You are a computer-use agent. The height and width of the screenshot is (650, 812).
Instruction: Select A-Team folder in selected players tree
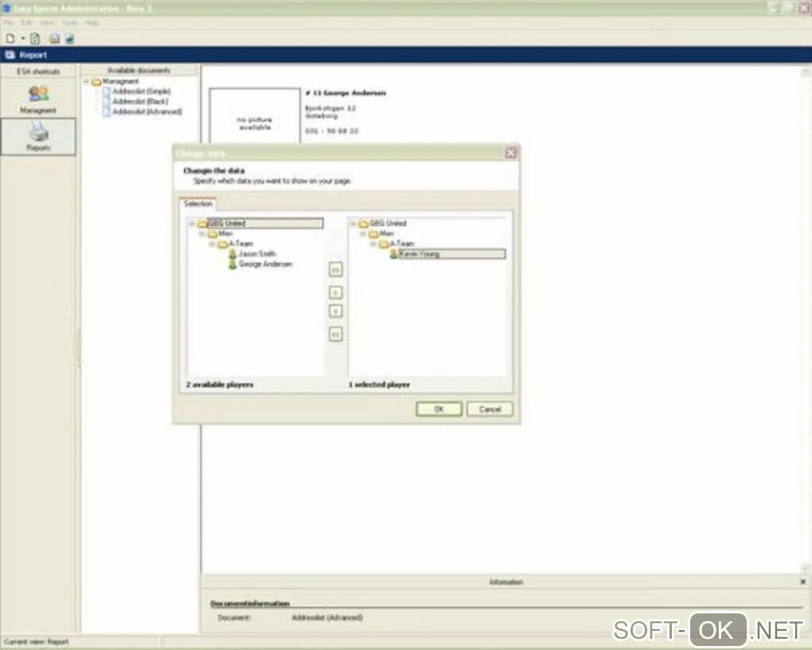tap(402, 244)
